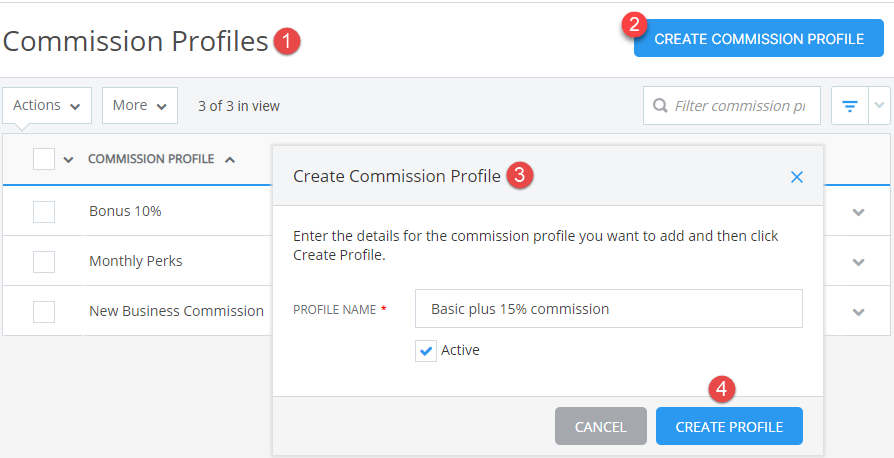Click the blue filter lines icon
894x458 pixels.
click(850, 106)
